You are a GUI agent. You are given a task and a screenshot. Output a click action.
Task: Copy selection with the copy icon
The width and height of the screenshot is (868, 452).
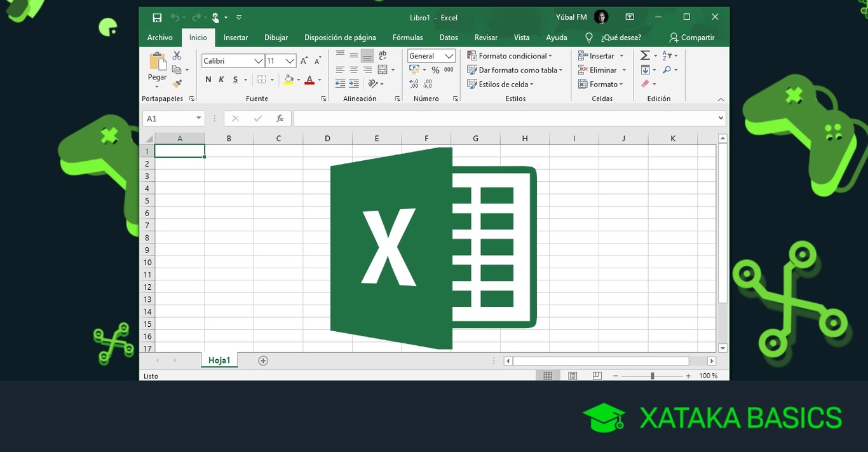click(x=177, y=70)
